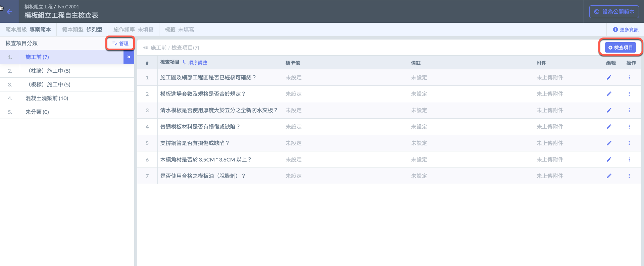
Task: Select 未分類 (0) category
Action: 37,112
